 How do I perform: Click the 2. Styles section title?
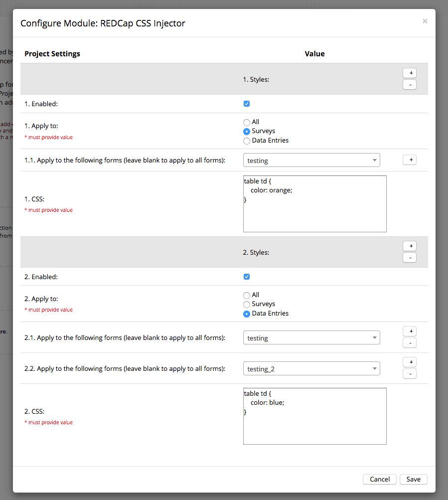point(256,252)
